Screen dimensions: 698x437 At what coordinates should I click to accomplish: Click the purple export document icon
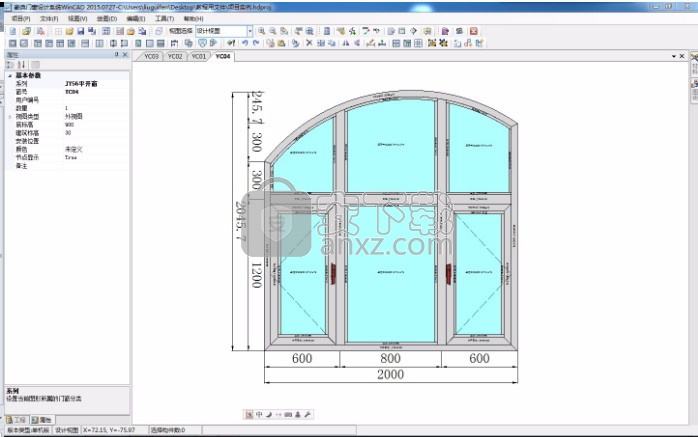[445, 31]
